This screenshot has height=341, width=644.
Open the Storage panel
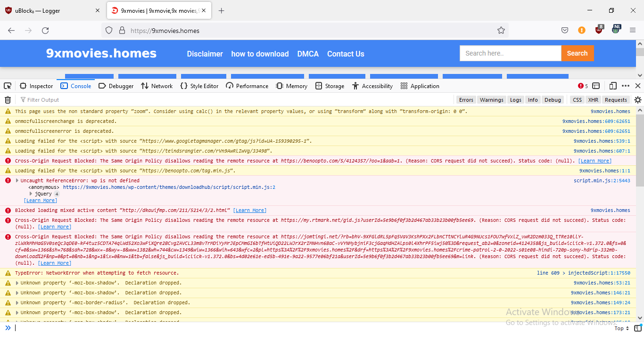[330, 86]
